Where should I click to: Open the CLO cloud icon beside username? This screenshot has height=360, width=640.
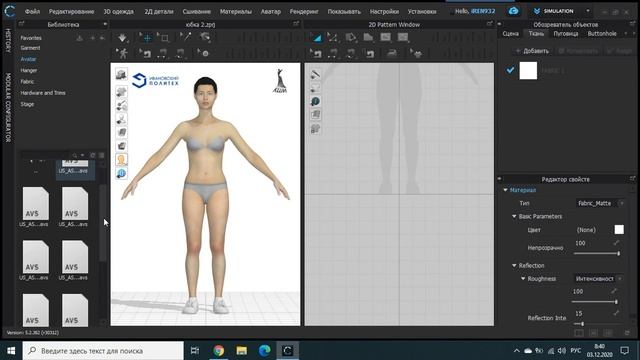point(513,11)
